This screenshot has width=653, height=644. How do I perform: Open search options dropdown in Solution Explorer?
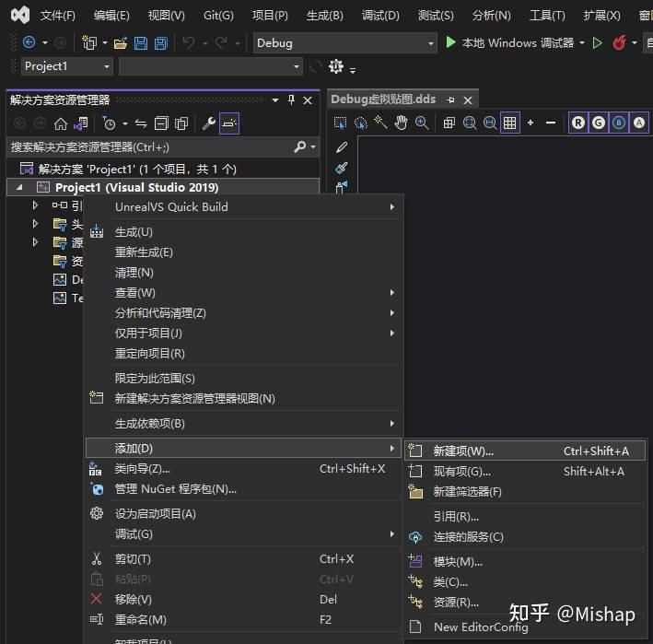(313, 147)
